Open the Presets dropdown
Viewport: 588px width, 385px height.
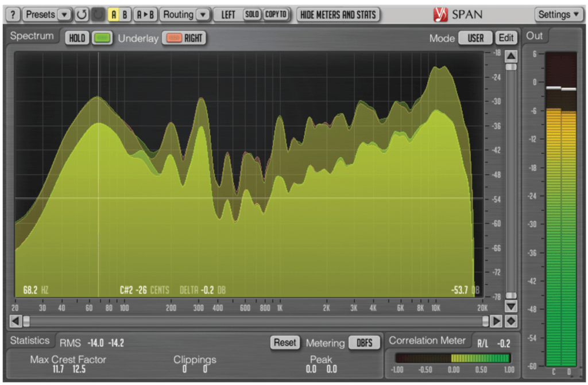pyautogui.click(x=47, y=14)
